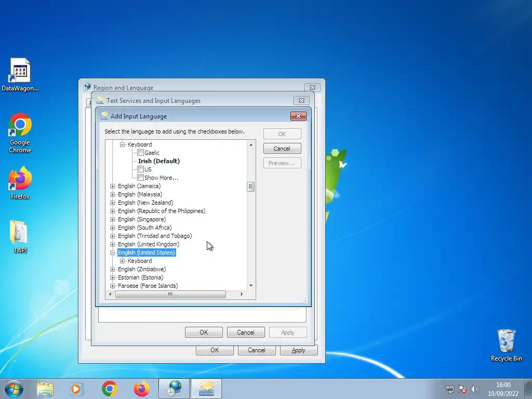Check the Gaelic keyboard checkbox
The height and width of the screenshot is (399, 532).
click(140, 153)
